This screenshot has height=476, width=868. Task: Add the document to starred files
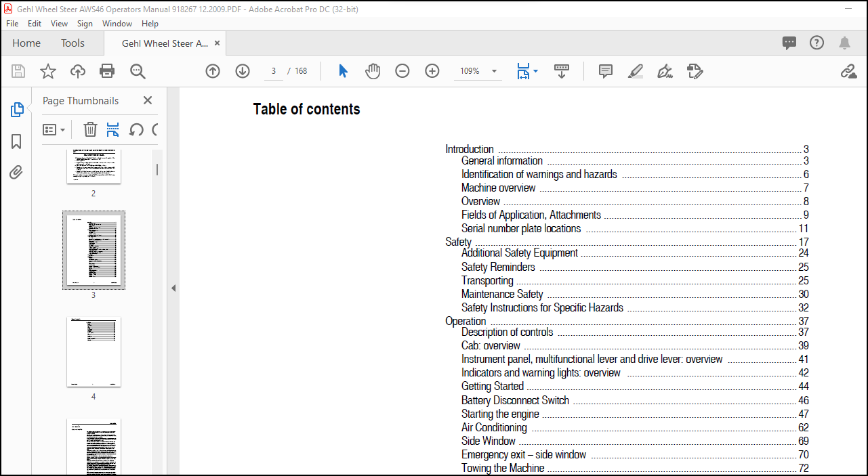[48, 71]
